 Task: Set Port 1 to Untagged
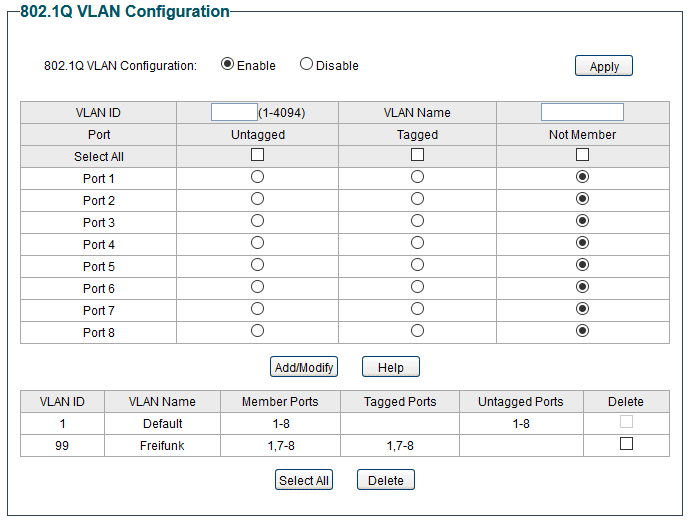(x=257, y=177)
